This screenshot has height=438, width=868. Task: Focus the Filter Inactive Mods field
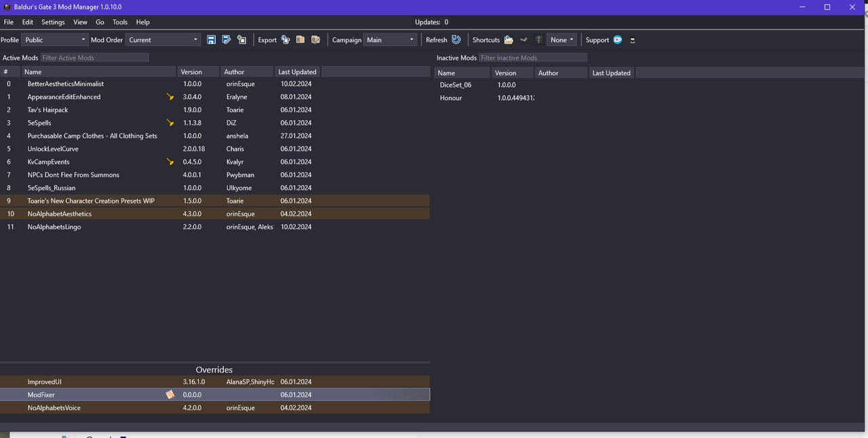tap(533, 58)
